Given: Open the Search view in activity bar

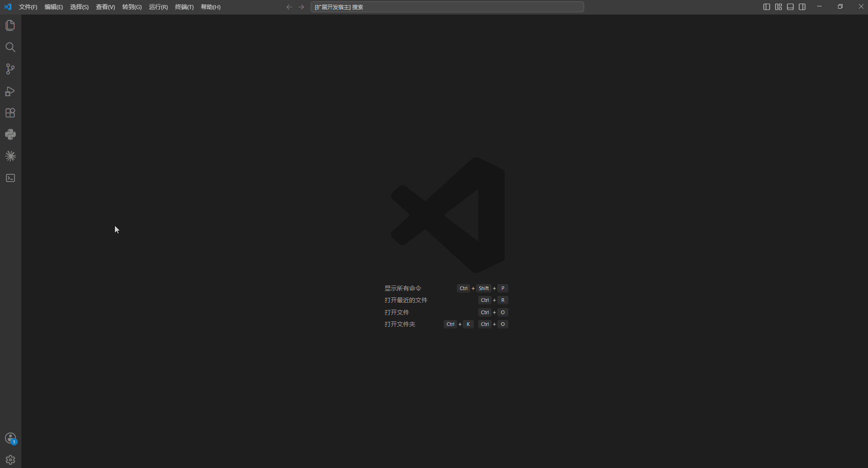Looking at the screenshot, I should (x=10, y=47).
